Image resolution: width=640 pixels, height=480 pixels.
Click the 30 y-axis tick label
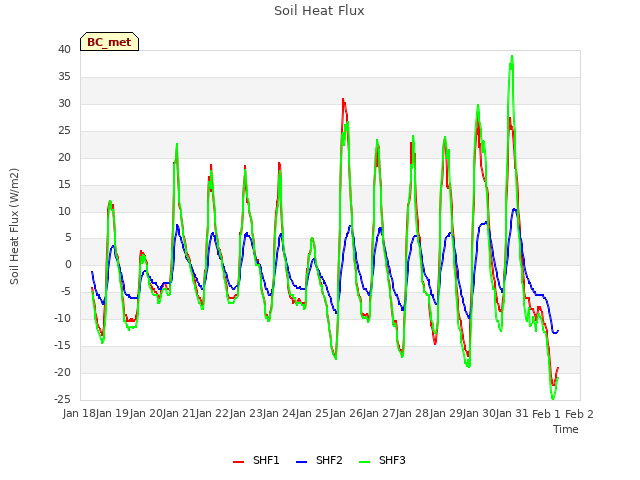click(x=64, y=103)
